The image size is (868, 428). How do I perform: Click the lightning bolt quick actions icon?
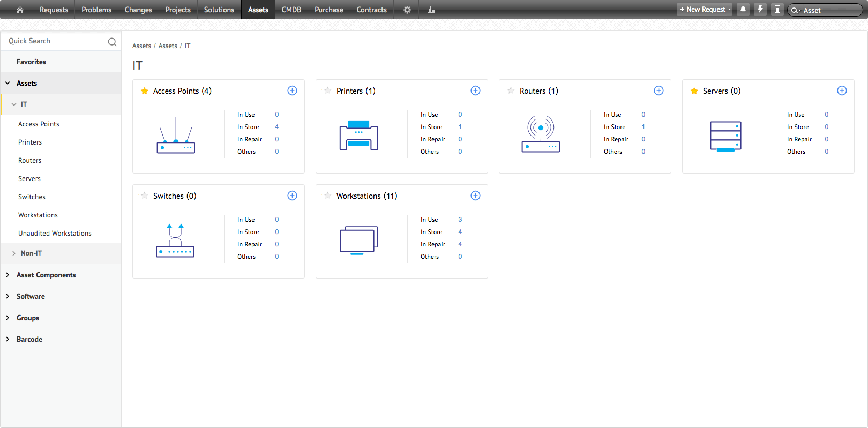[760, 10]
